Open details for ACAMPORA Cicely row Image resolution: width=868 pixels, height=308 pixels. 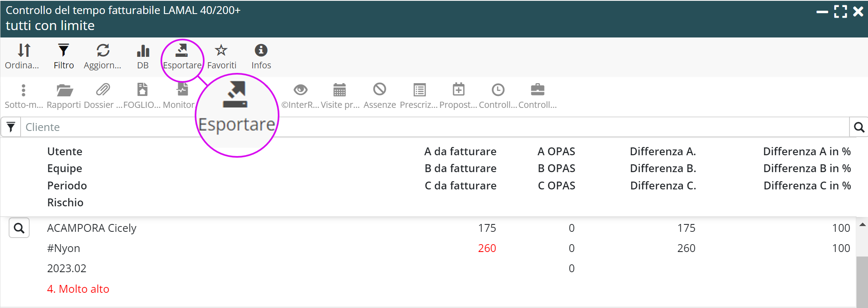pos(19,228)
